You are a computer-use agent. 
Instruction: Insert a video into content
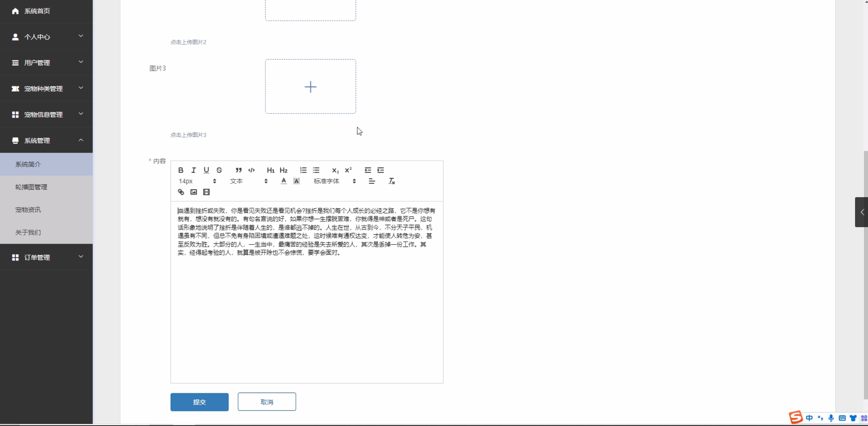point(206,192)
